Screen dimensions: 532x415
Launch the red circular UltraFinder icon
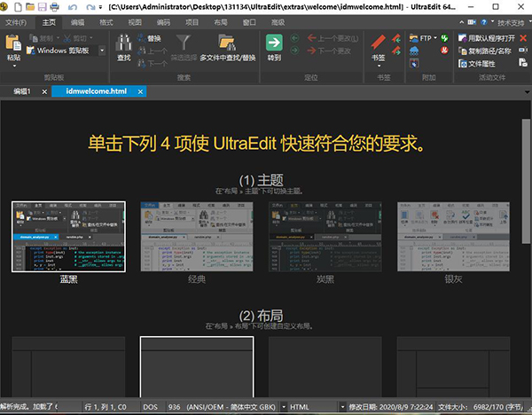tap(444, 51)
